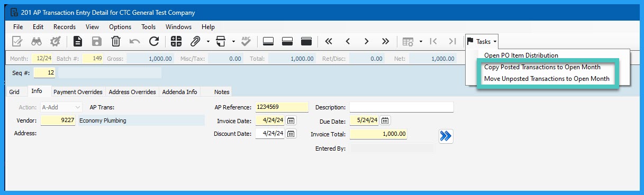Click the Vendor number field 9227
The height and width of the screenshot is (195, 644).
click(58, 120)
